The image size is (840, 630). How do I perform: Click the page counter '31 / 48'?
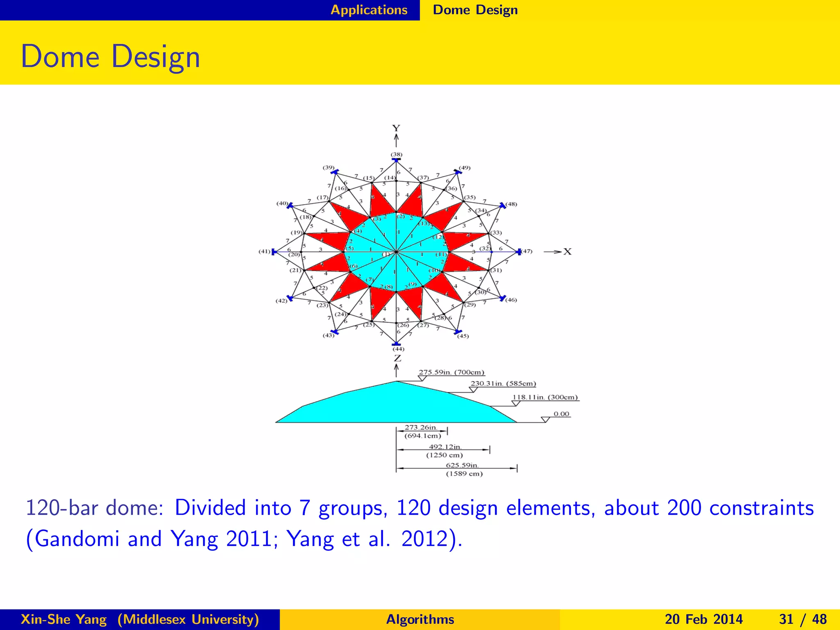(803, 619)
